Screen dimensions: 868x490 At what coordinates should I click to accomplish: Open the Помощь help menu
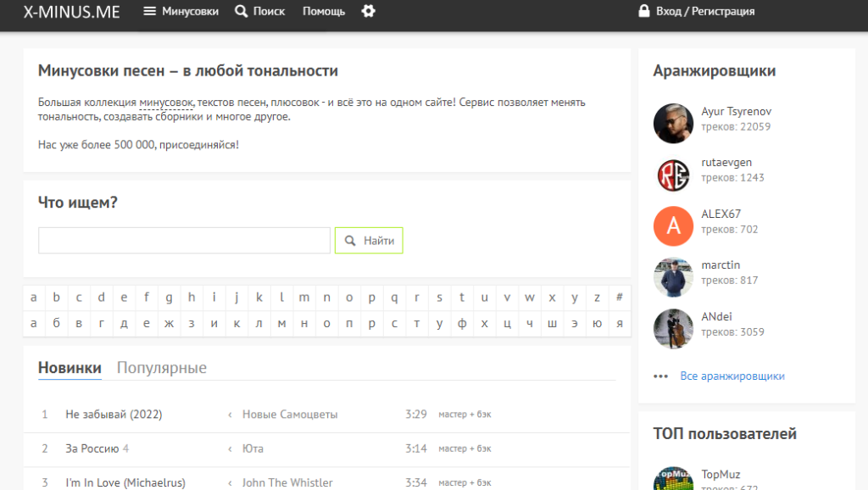(324, 12)
